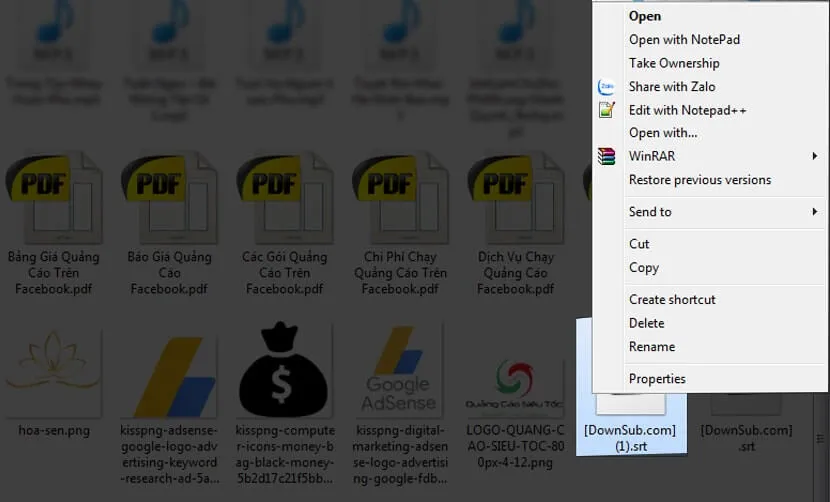Image resolution: width=830 pixels, height=502 pixels.
Task: Choose Open with NotePad
Action: 684,40
